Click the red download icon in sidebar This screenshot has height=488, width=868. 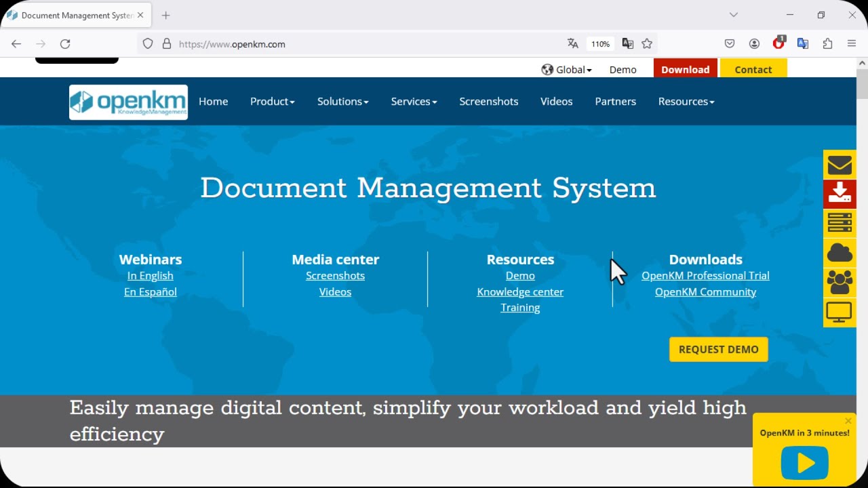point(840,194)
